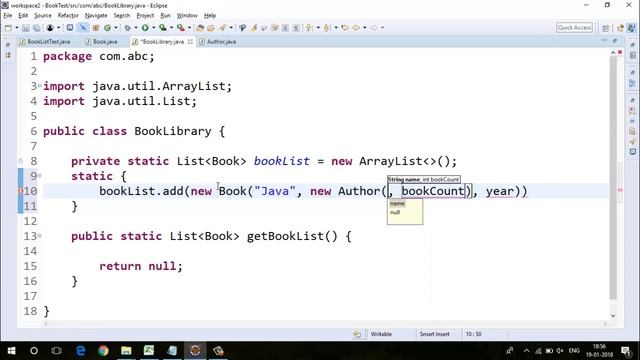Viewport: 640px width, 360px height.
Task: Select 'name' in the autocomplete popup
Action: click(397, 203)
